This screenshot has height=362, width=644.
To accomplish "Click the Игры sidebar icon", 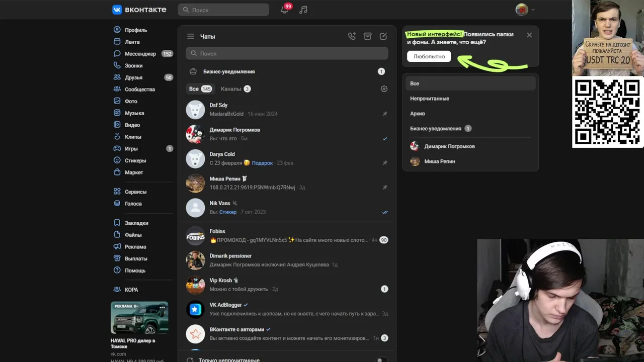I will pyautogui.click(x=117, y=149).
